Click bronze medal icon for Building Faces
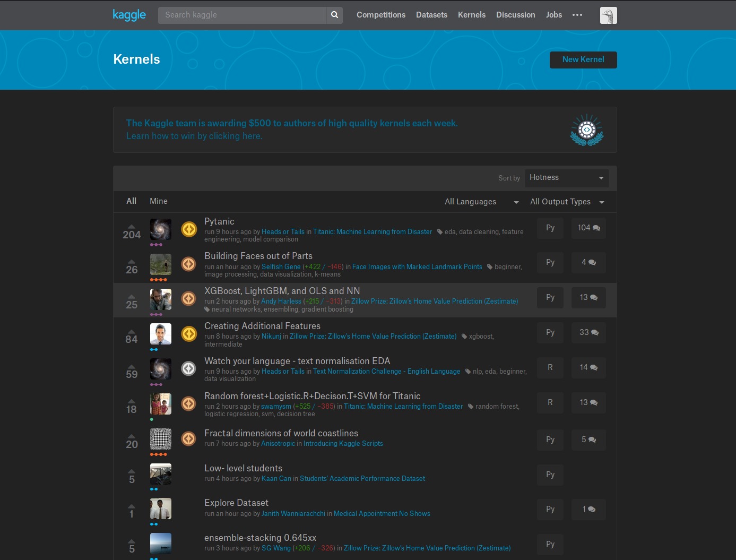The image size is (736, 560). [189, 264]
